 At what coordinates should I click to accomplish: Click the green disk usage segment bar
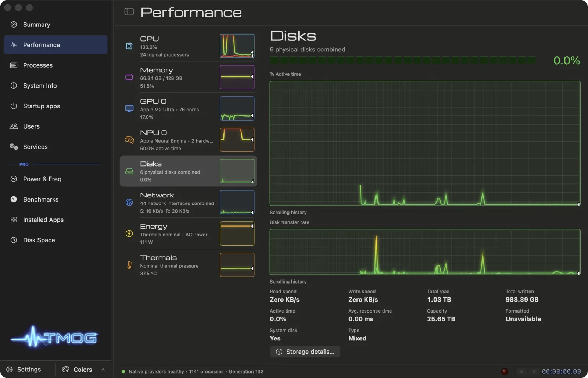coord(403,61)
